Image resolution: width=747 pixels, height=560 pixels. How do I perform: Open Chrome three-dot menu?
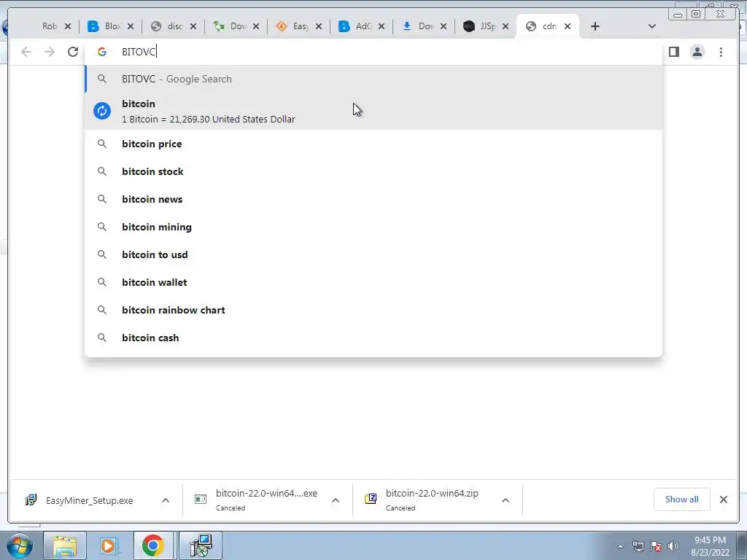point(721,52)
